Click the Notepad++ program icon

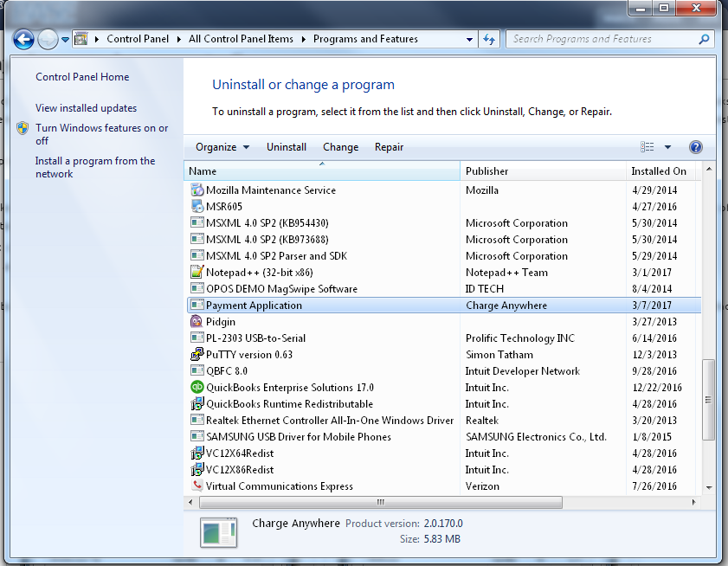(x=196, y=273)
